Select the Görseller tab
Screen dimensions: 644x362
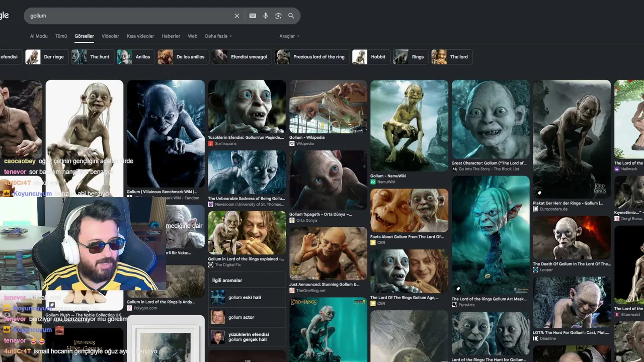[84, 36]
